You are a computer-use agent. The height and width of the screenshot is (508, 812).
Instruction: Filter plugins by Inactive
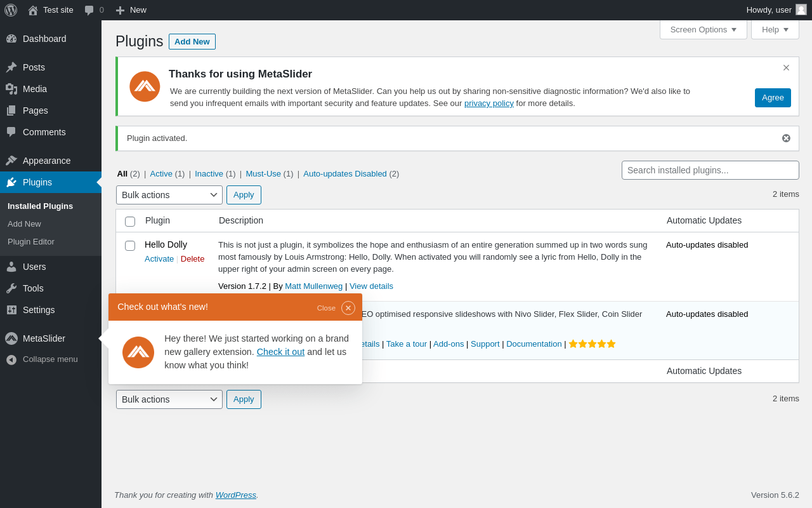[209, 174]
